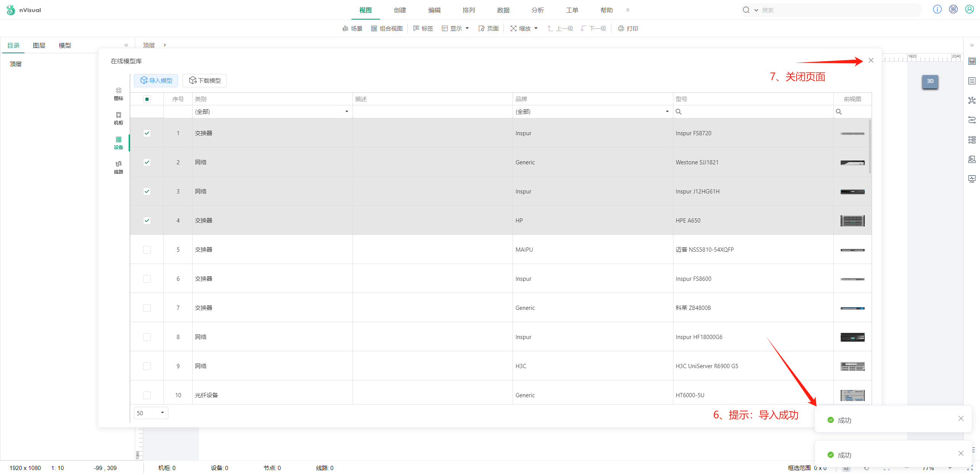The image size is (980, 475).
Task: Click the user account icon top right
Action: (969, 10)
